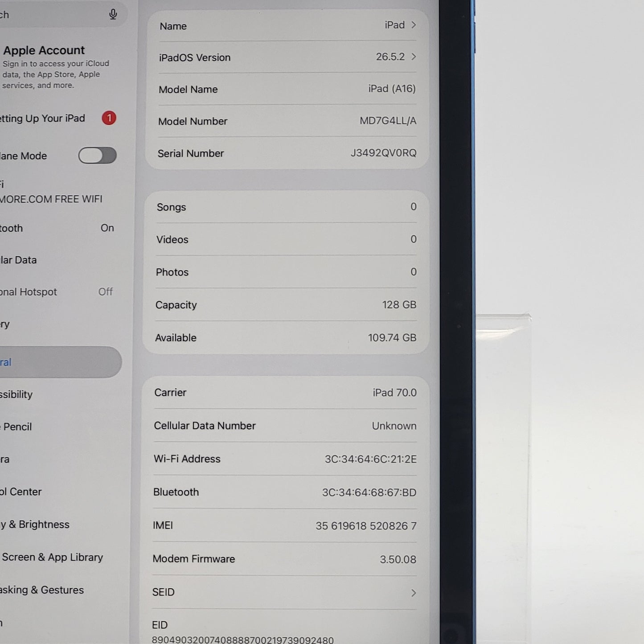Image resolution: width=644 pixels, height=644 pixels.
Task: Tap the Serial Number J3492QV0RQ
Action: tap(383, 153)
